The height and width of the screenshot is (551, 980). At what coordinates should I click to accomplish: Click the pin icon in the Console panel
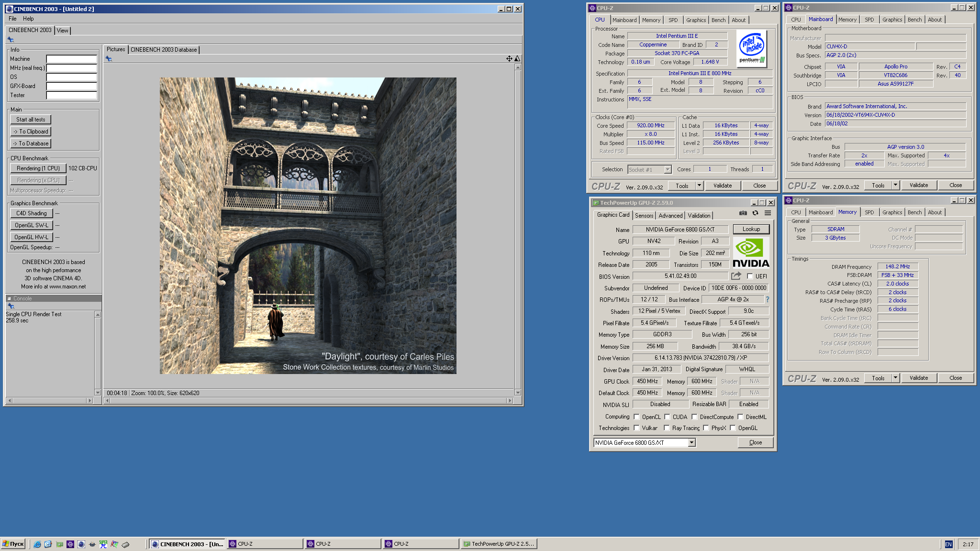pos(11,306)
